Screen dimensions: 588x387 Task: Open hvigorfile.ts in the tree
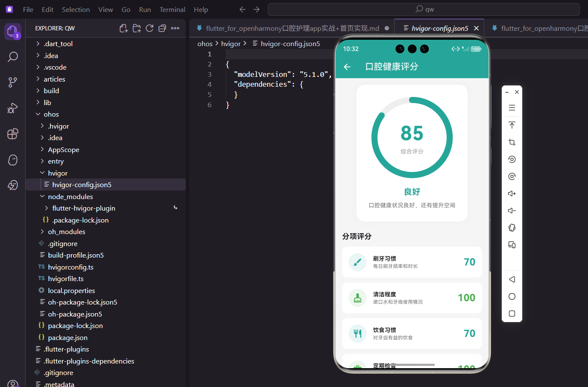tap(106, 279)
